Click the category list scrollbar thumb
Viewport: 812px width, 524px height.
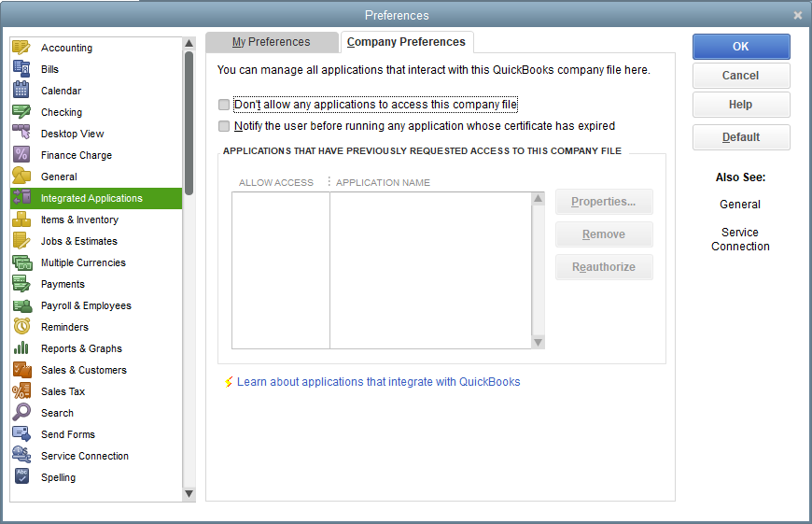[189, 123]
